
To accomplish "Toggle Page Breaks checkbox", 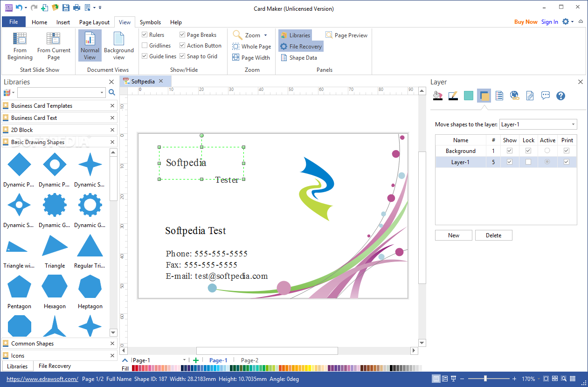I will pos(182,35).
